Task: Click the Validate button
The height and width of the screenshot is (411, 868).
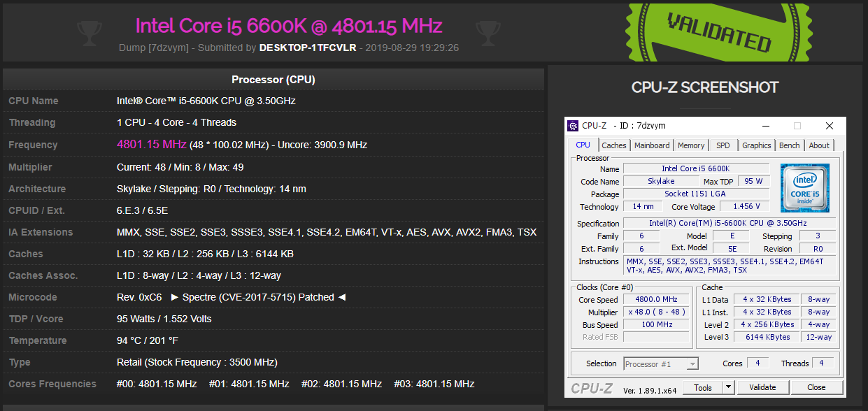Action: click(x=762, y=387)
